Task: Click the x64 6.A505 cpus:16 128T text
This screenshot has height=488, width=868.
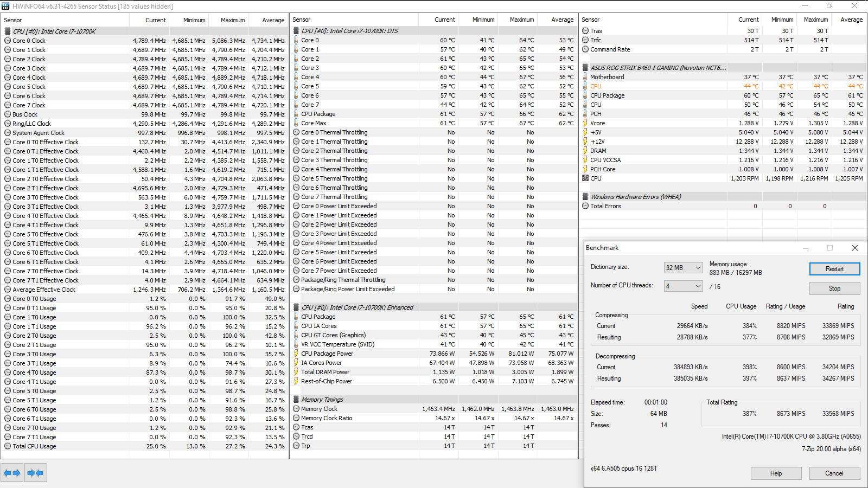Action: click(624, 468)
